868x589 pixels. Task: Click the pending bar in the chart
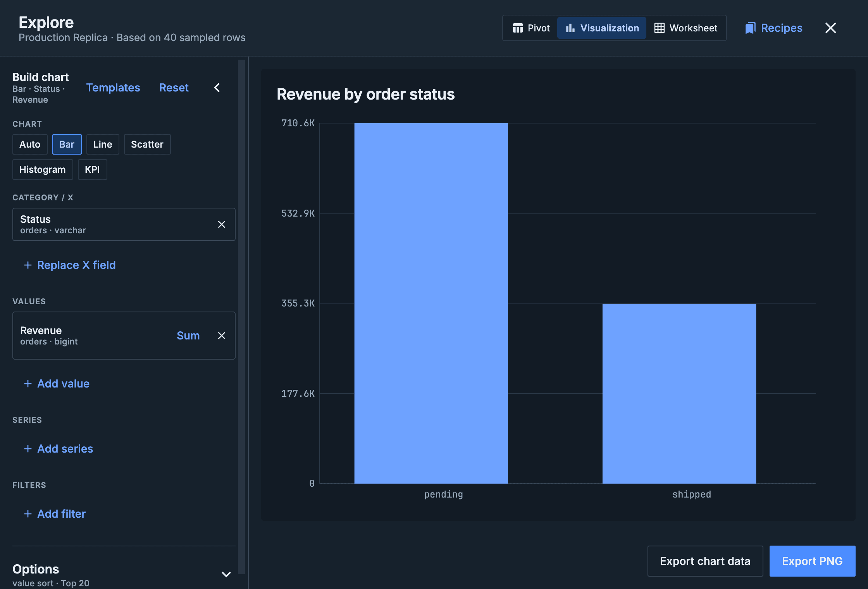click(431, 303)
